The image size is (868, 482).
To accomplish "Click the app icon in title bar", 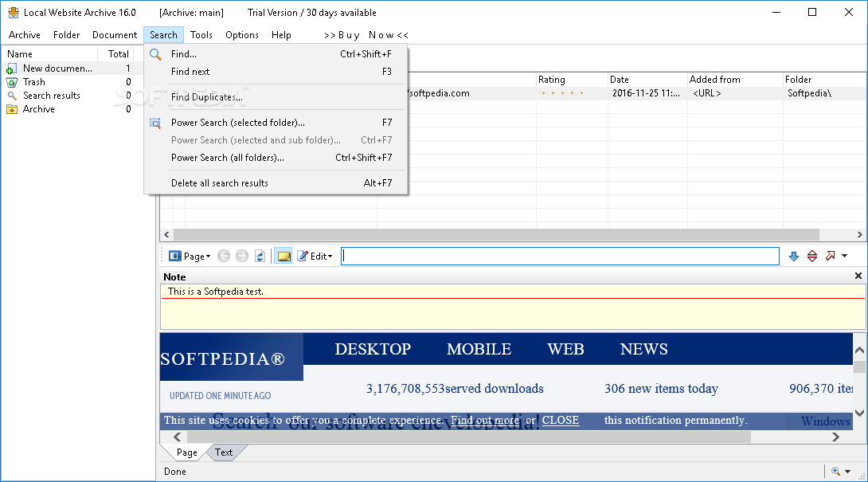I will tap(14, 12).
